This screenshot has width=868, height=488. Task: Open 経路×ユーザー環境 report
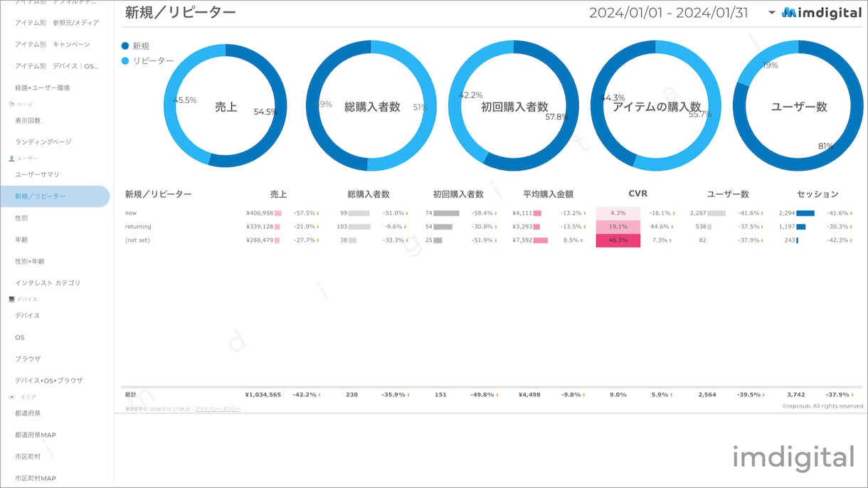43,87
